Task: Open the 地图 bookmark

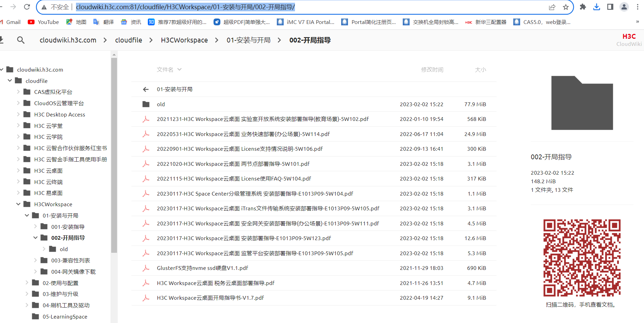Action: pyautogui.click(x=76, y=22)
